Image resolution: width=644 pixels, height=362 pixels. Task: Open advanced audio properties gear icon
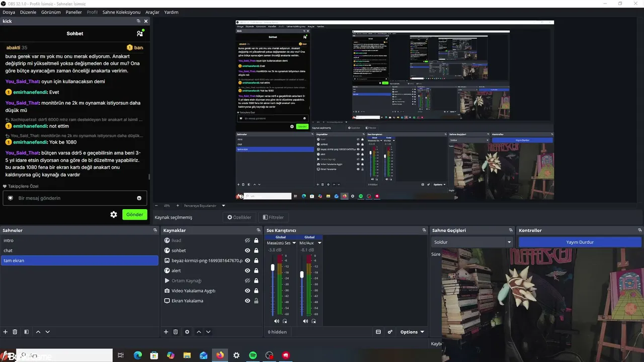pos(390,332)
